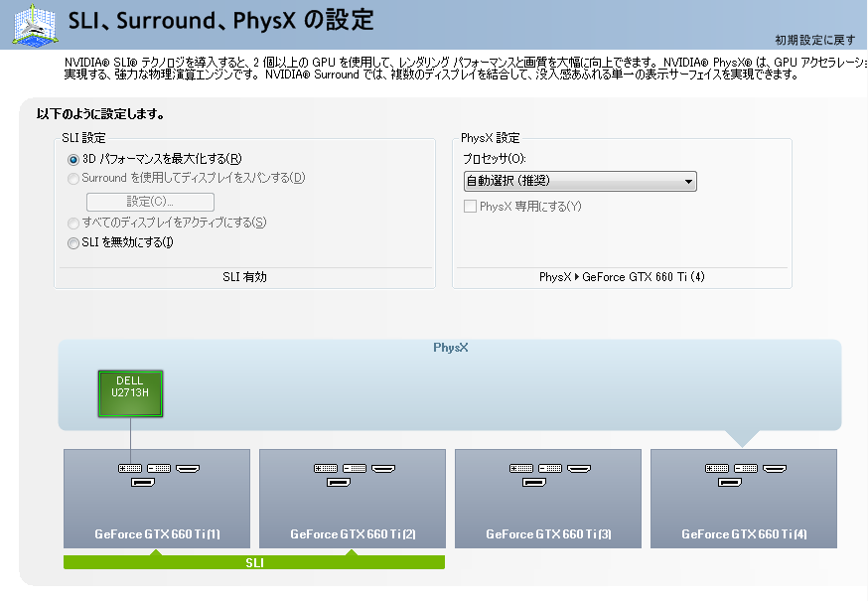Click the GeForce GTX 660 Ti (1) label
Image resolution: width=868 pixels, height=601 pixels.
tap(157, 534)
